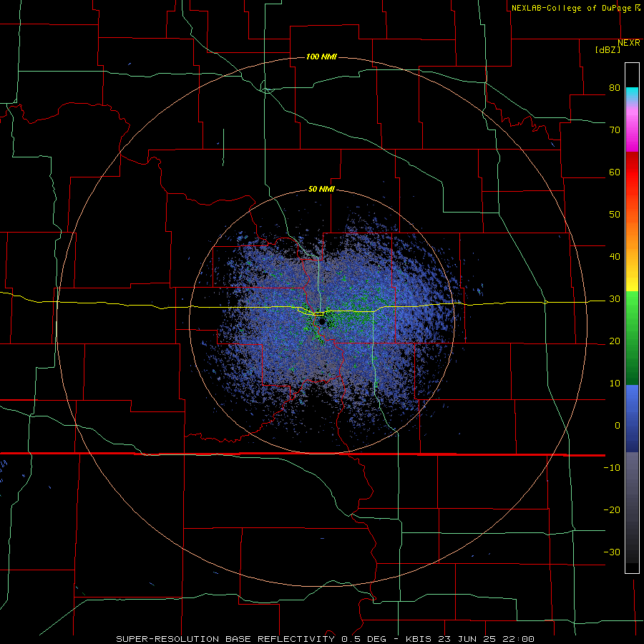Click the 60 value on the dBZ scale
The height and width of the screenshot is (644, 644).
[x=615, y=172]
